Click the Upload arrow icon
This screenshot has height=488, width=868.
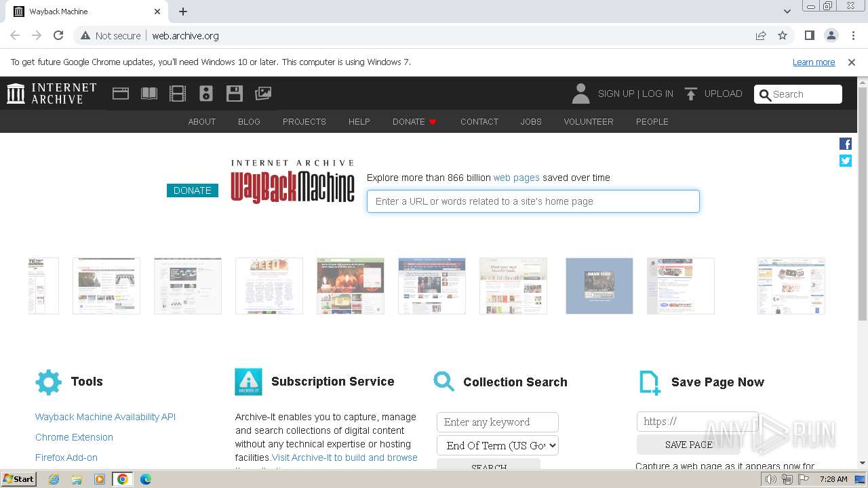(x=691, y=94)
